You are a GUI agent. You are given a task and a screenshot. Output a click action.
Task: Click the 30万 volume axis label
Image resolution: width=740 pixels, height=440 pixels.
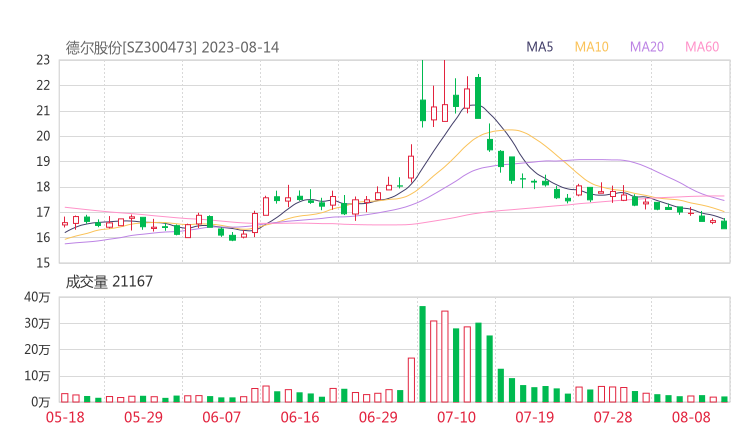point(37,324)
